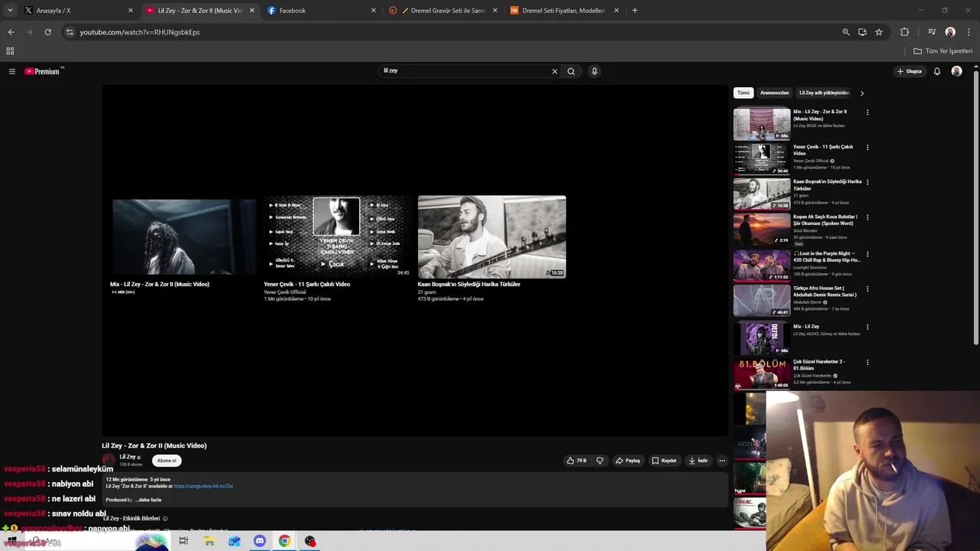This screenshot has width=980, height=551.
Task: Open YouTube account avatar menu
Action: click(956, 71)
